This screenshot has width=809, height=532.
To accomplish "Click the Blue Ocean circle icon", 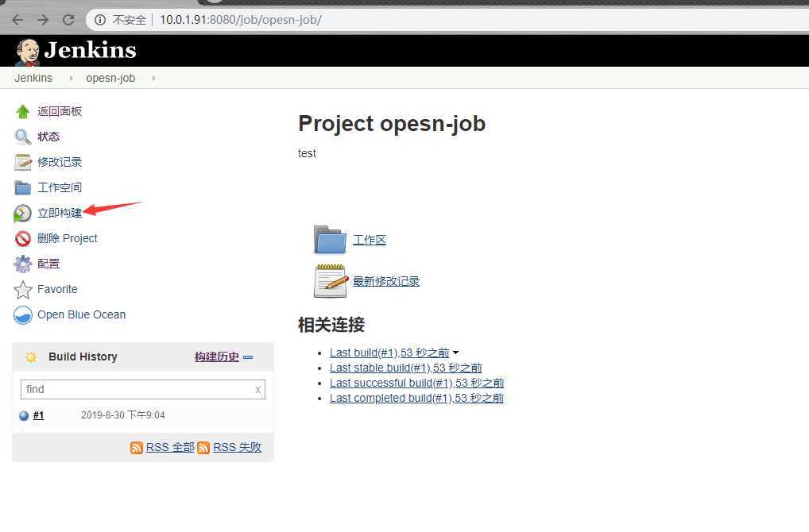I will pyautogui.click(x=23, y=315).
